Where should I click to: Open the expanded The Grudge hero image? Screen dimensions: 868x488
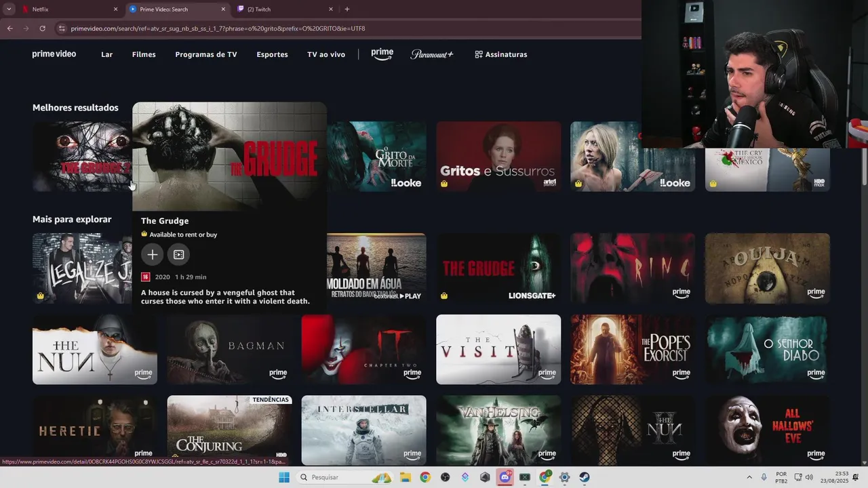(229, 157)
